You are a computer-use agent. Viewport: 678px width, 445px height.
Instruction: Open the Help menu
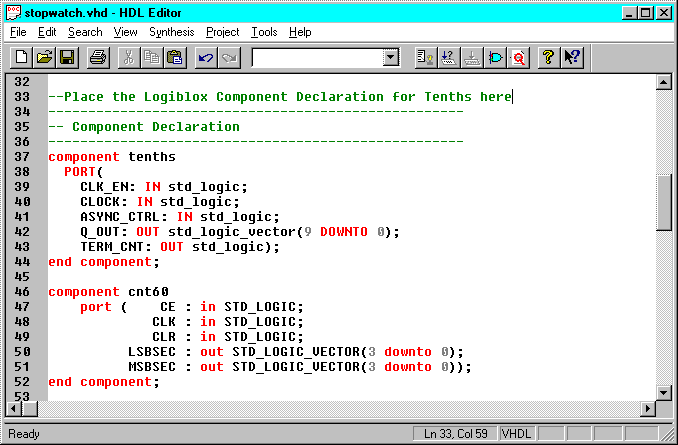300,32
